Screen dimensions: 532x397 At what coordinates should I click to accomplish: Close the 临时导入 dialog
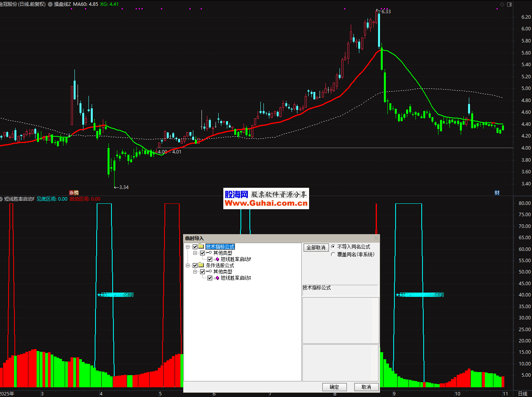(x=376, y=238)
